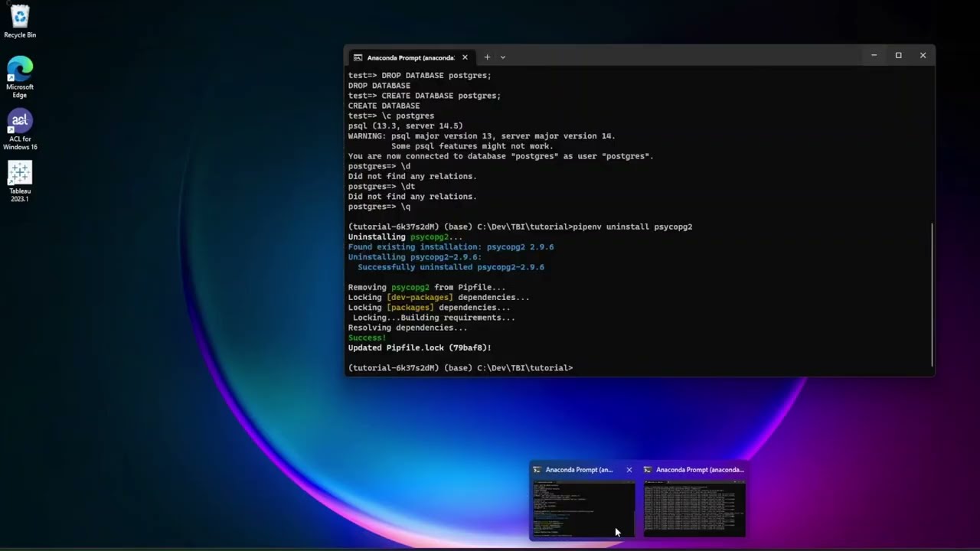Click second preview's 'Anaconda Prompt (anaconda...' title
This screenshot has height=551, width=980.
(x=700, y=470)
